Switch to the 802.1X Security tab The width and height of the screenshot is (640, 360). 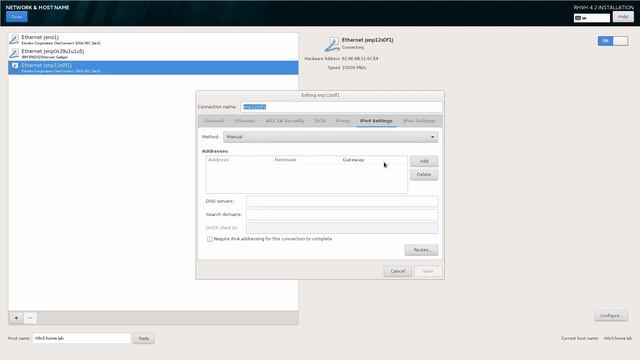click(x=285, y=121)
